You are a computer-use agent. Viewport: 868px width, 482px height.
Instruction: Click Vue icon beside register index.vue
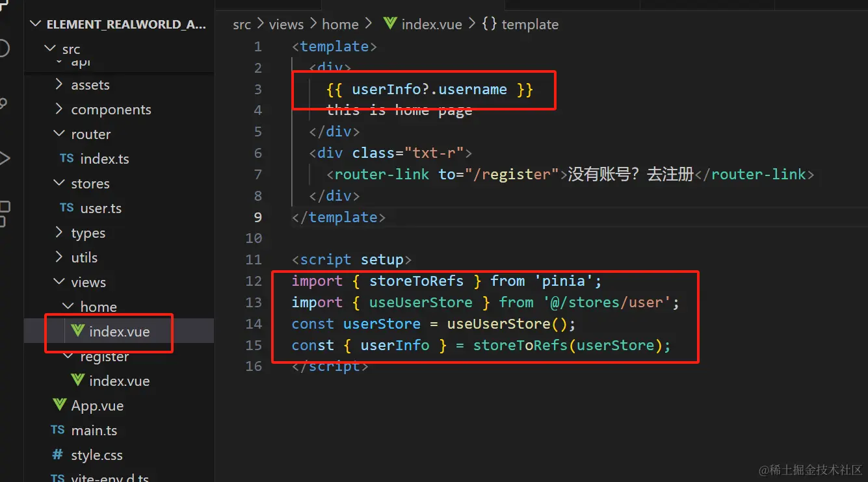point(77,381)
